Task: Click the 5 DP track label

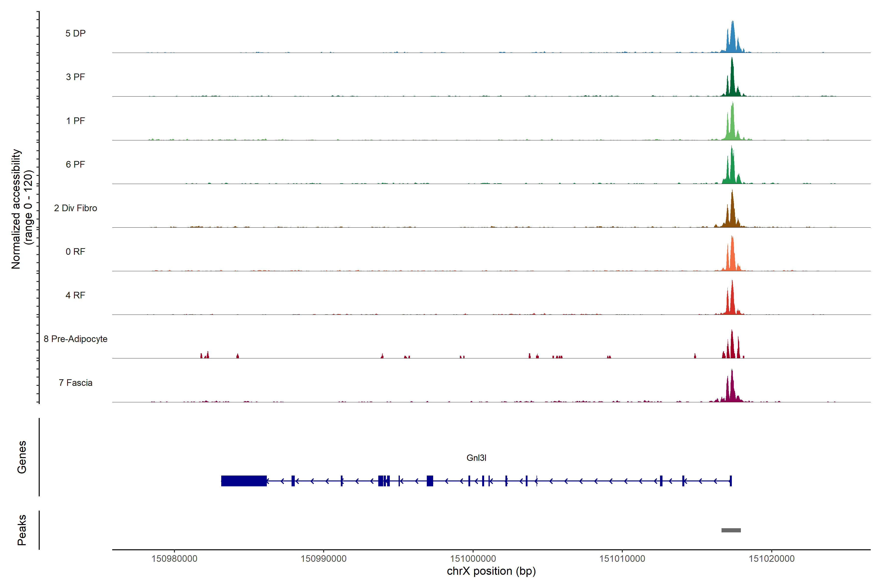Action: [x=75, y=33]
